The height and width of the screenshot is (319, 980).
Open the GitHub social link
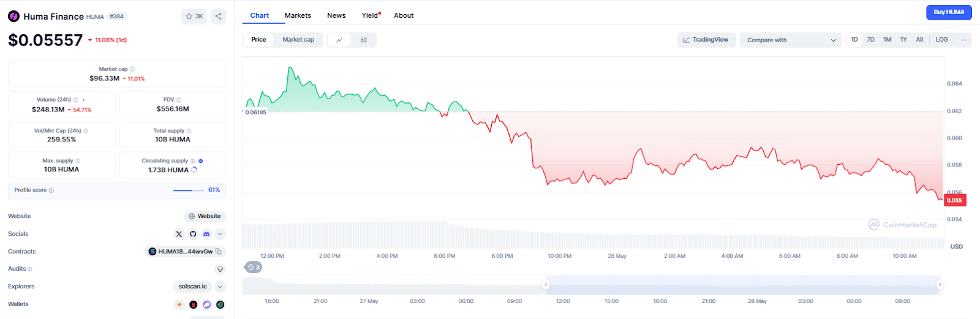click(193, 234)
